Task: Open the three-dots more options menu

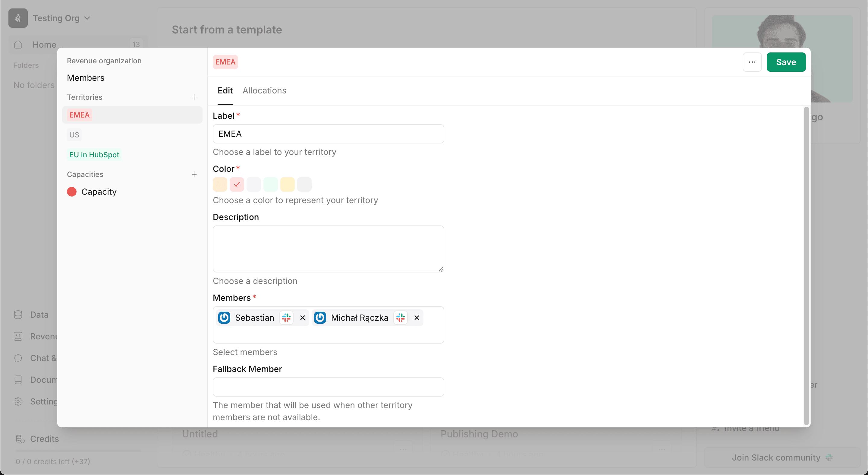Action: (752, 62)
